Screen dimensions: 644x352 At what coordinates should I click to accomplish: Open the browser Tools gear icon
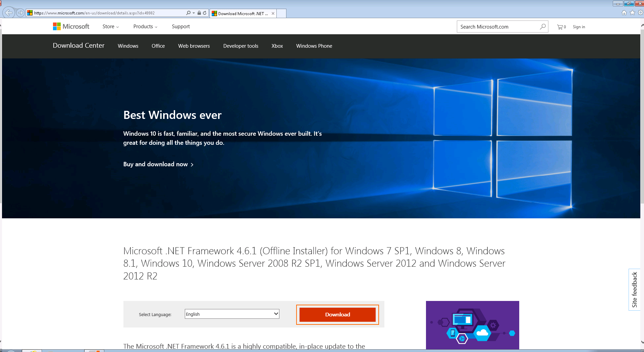(640, 13)
